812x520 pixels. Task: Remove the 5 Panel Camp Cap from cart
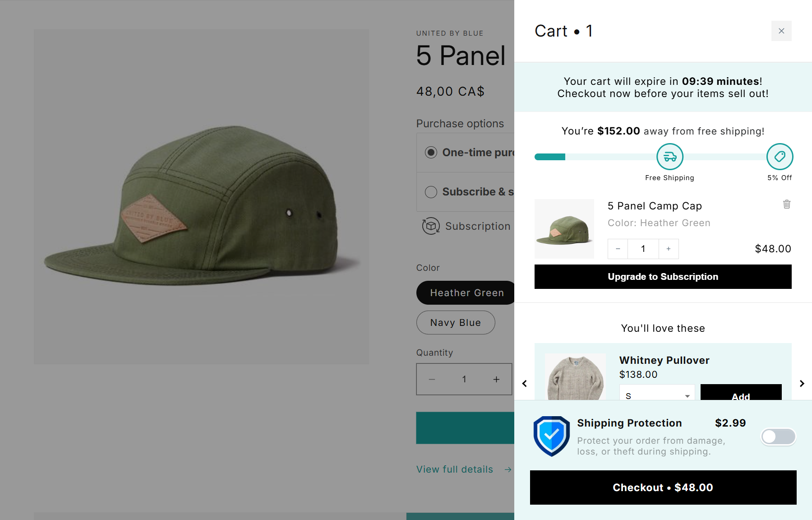point(787,204)
